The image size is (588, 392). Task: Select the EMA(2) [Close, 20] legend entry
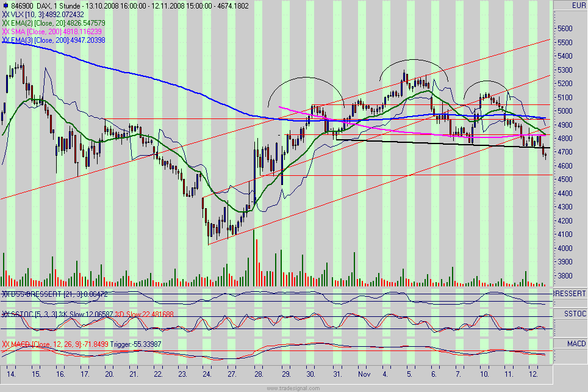tap(58, 23)
